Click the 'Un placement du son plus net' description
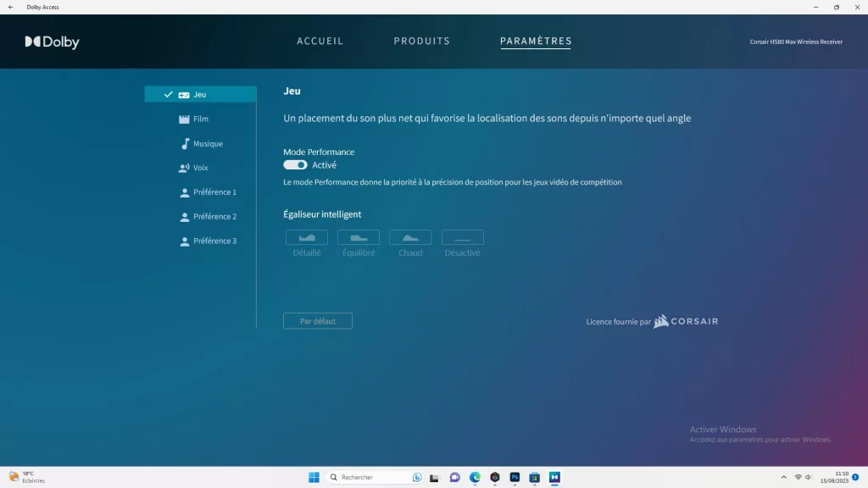The image size is (868, 488). point(487,118)
